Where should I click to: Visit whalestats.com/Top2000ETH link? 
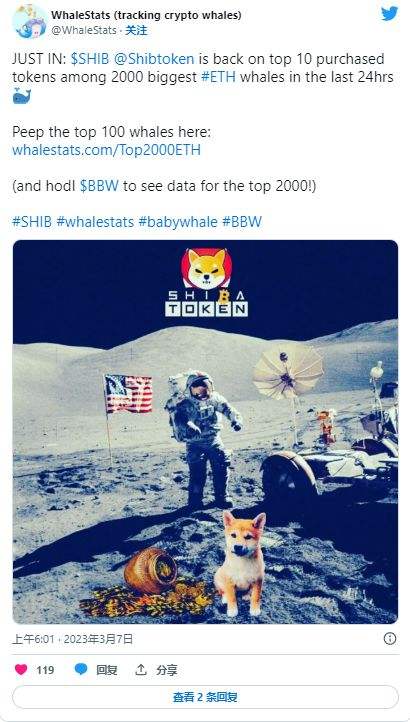coord(106,150)
